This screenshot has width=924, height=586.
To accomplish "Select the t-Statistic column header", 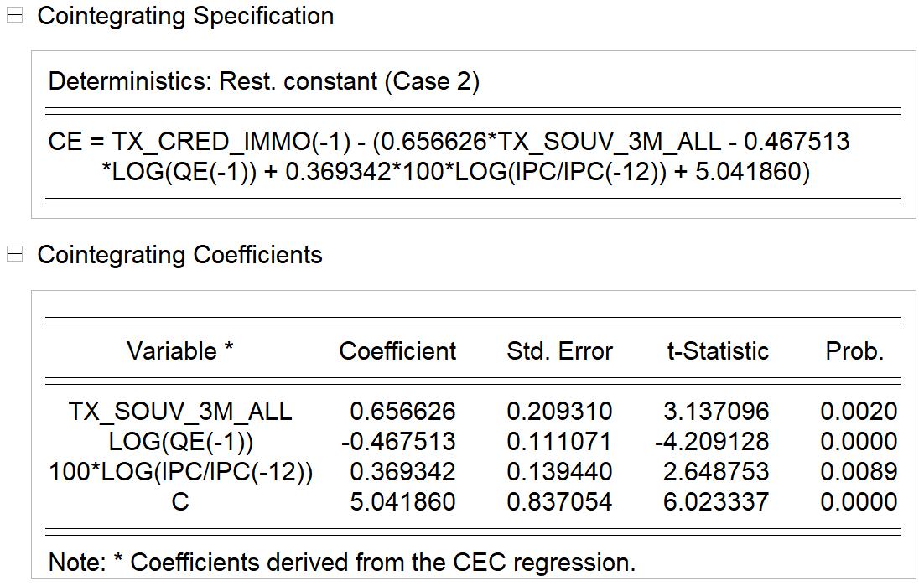I will click(x=717, y=351).
